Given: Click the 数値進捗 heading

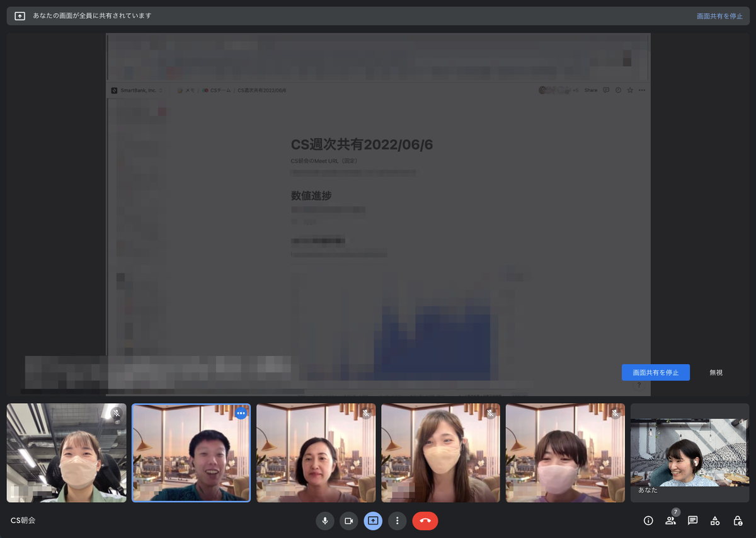Looking at the screenshot, I should coord(311,196).
